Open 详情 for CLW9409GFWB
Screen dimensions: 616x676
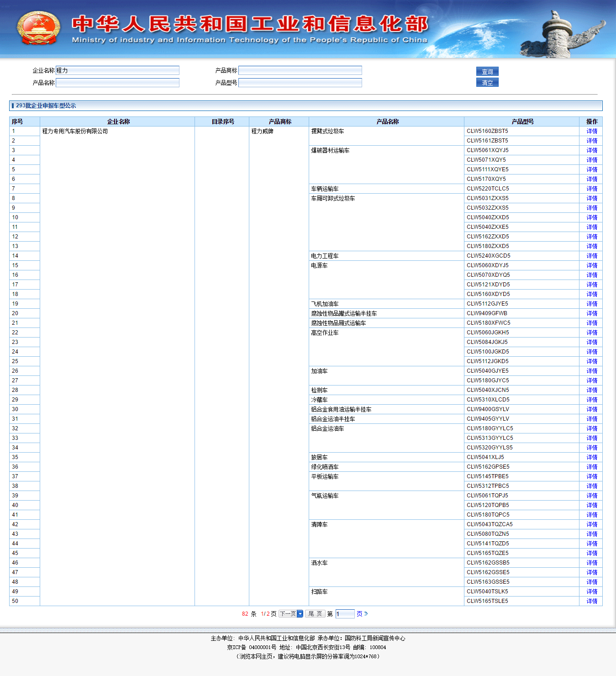[592, 313]
